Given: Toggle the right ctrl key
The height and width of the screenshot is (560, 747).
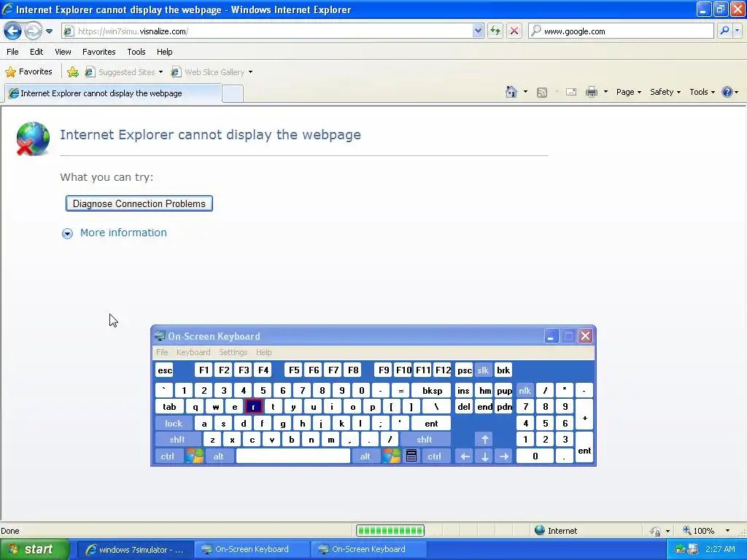Looking at the screenshot, I should (x=434, y=456).
